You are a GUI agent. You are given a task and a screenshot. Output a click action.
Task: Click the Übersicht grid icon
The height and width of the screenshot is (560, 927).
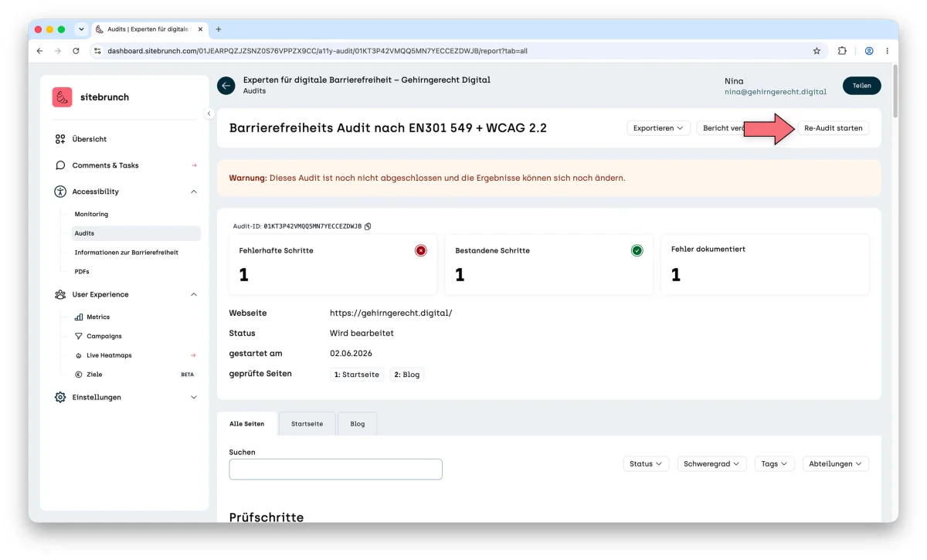[60, 139]
